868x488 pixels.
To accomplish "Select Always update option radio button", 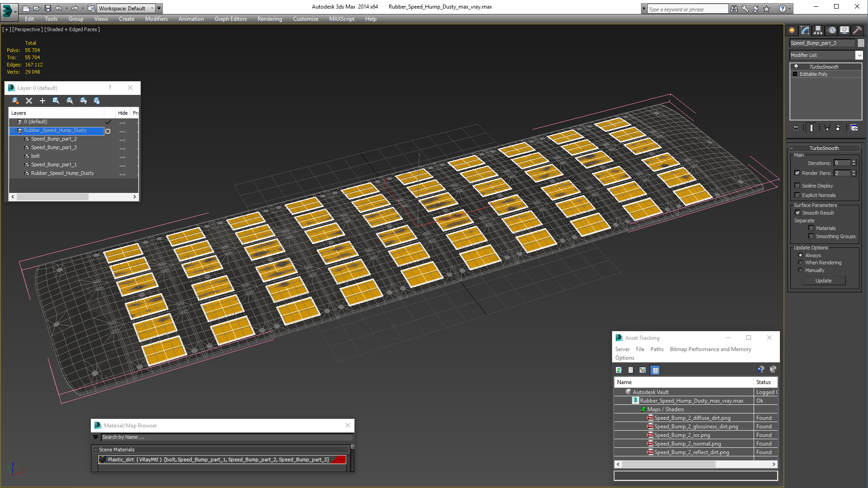I will point(800,255).
